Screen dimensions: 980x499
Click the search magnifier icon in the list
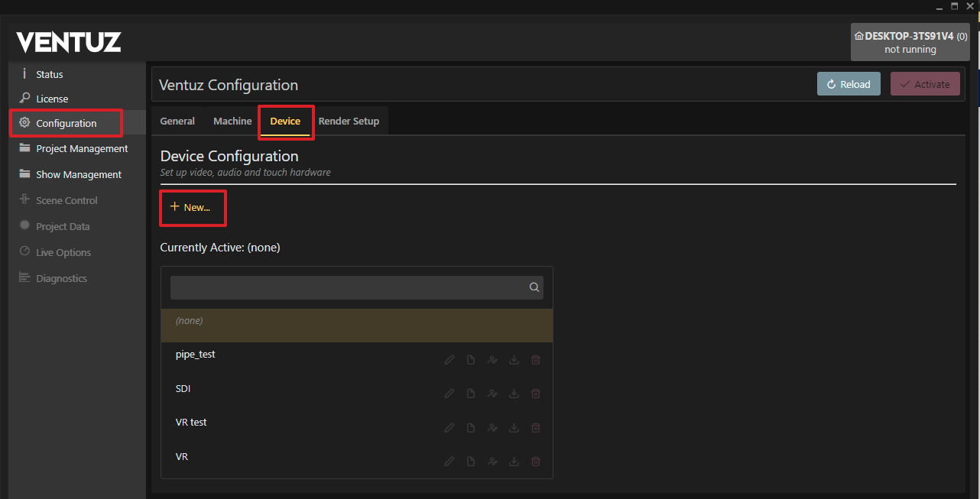[534, 287]
